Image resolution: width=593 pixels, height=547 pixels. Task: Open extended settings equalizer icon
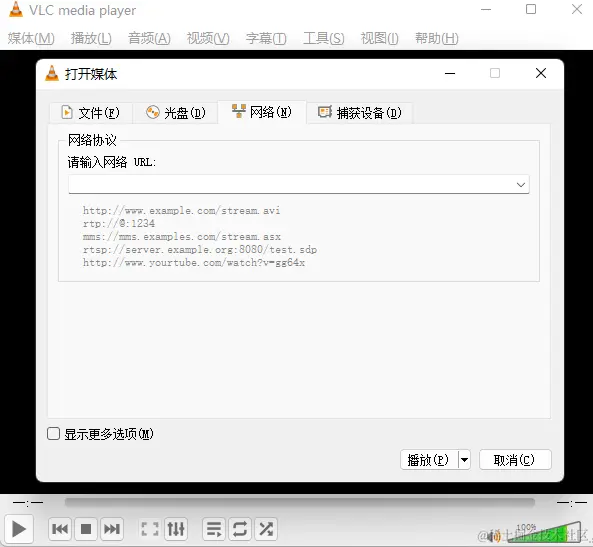click(x=176, y=529)
